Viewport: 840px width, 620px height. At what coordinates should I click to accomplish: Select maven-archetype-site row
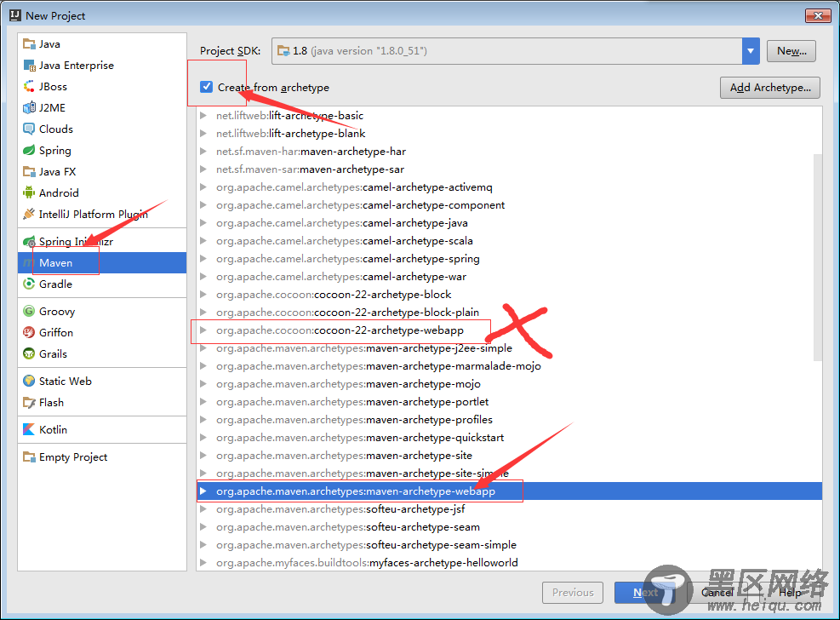[509, 456]
